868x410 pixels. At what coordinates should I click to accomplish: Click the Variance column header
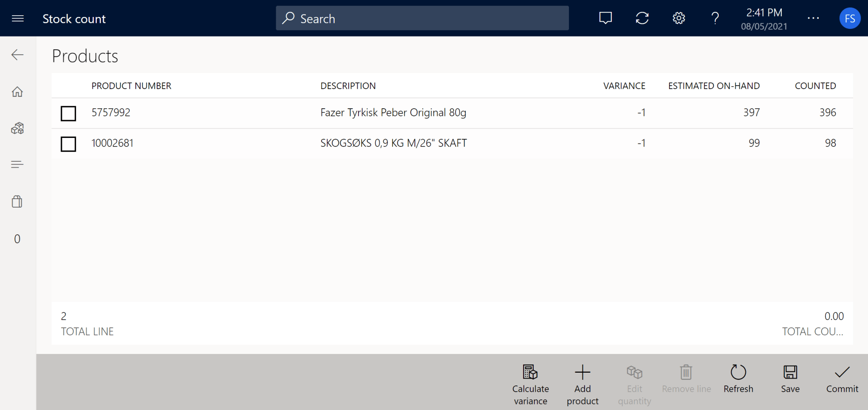click(x=624, y=86)
